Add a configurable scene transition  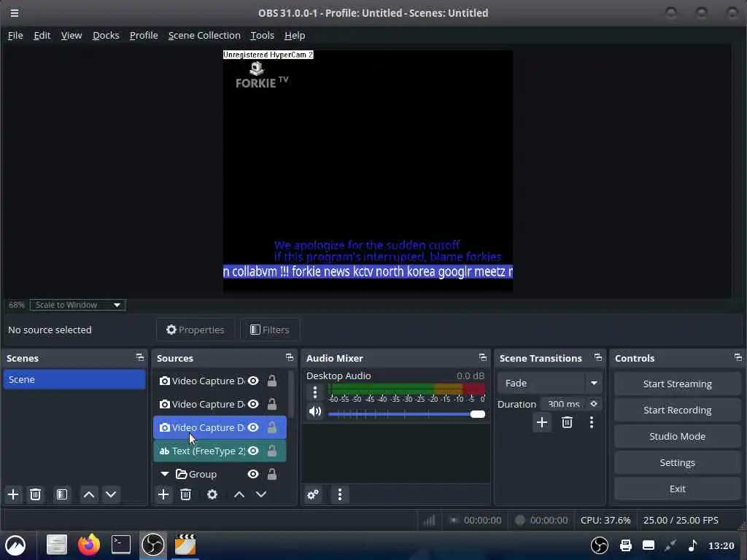(x=542, y=422)
